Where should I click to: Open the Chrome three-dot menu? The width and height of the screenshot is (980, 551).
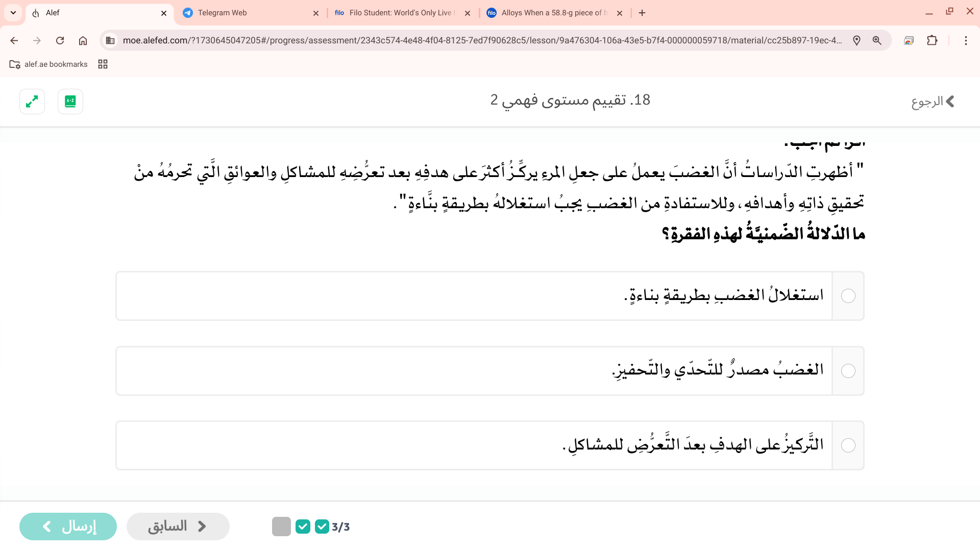click(x=966, y=40)
